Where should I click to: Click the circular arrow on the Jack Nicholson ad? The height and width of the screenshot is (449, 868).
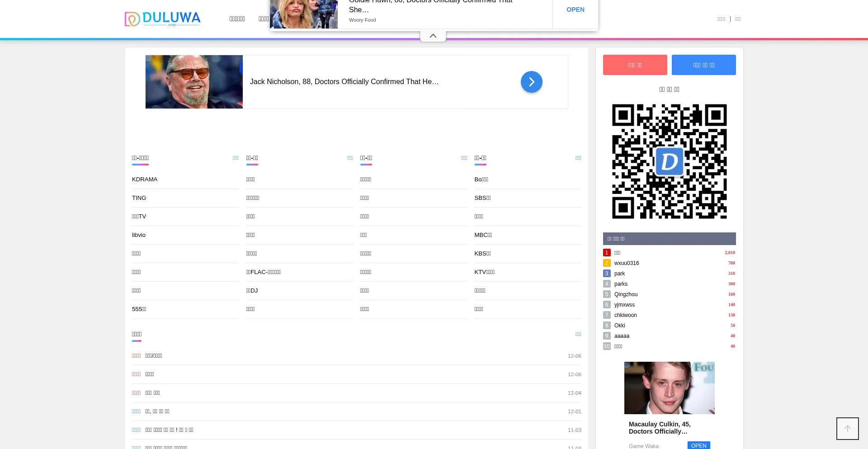[x=531, y=82]
